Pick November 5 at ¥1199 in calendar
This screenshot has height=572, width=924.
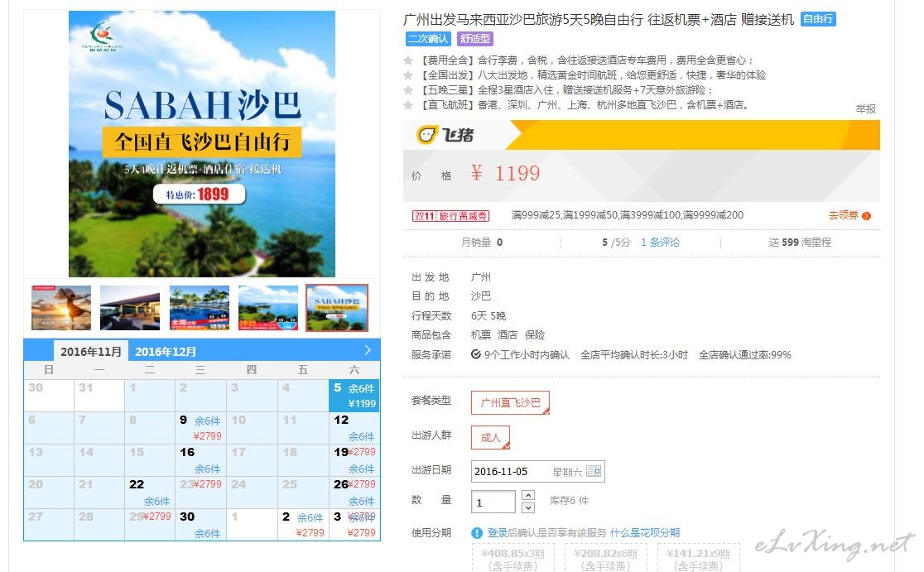click(354, 396)
